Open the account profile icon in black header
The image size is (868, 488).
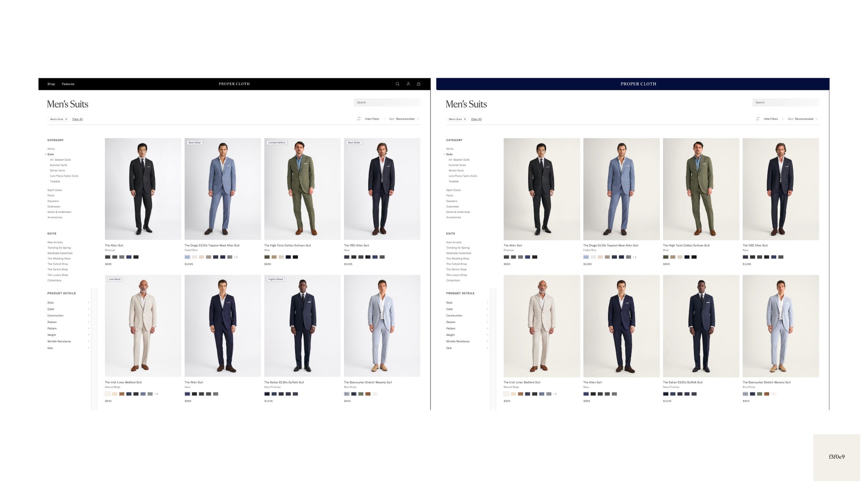(408, 84)
